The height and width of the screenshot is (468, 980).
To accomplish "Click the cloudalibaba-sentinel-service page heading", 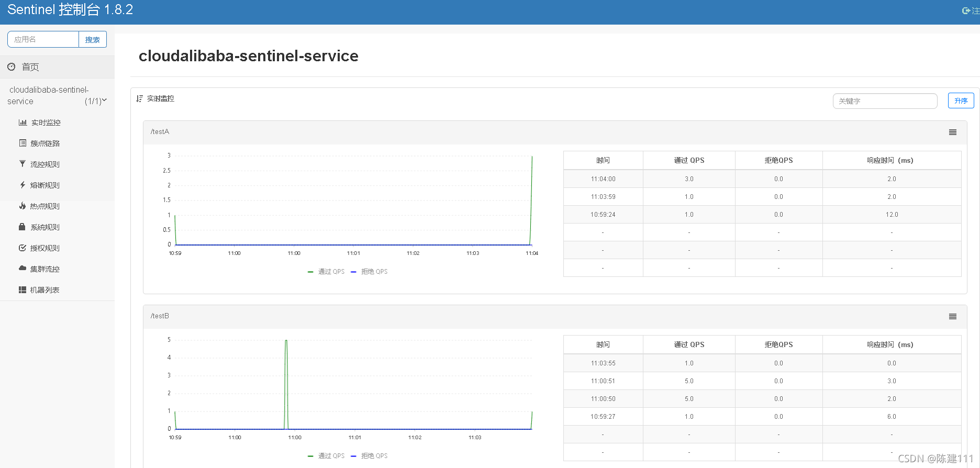I will pyautogui.click(x=249, y=56).
